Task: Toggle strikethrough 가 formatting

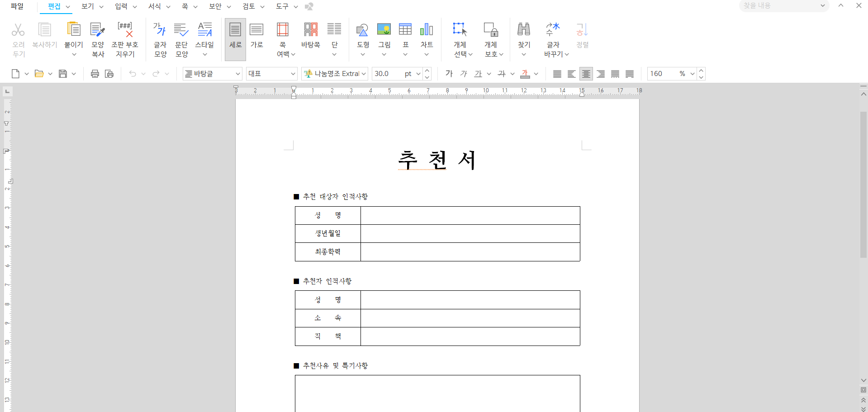Action: 502,74
